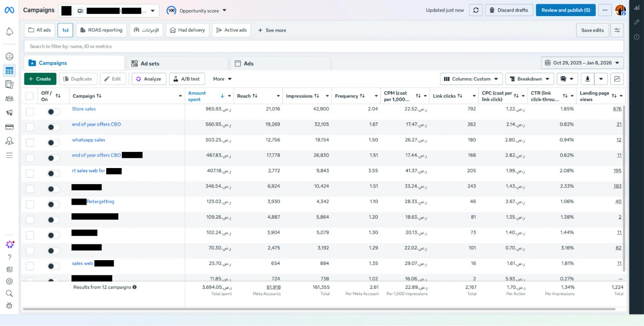The image size is (644, 326).
Task: Open the clock history icon in right rail
Action: (637, 37)
